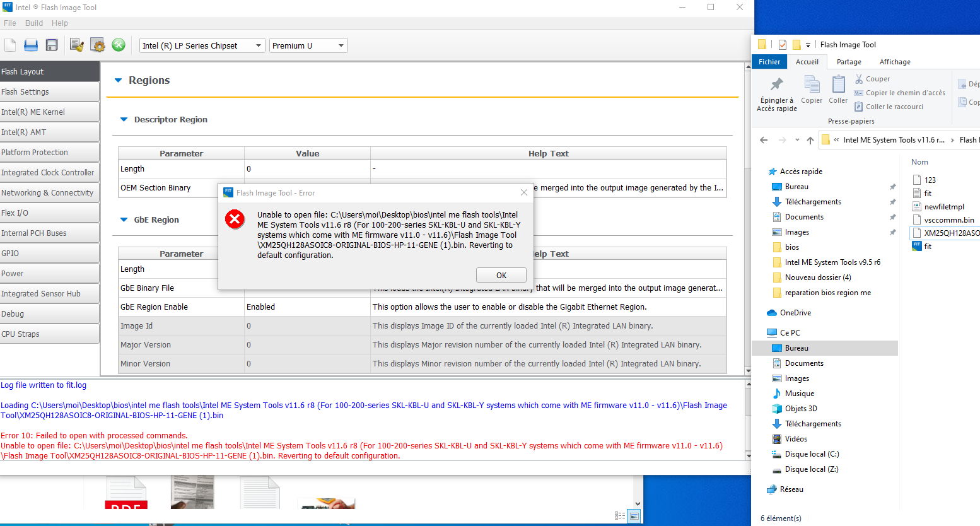Open the Flex I/O section
This screenshot has width=980, height=526.
50,213
